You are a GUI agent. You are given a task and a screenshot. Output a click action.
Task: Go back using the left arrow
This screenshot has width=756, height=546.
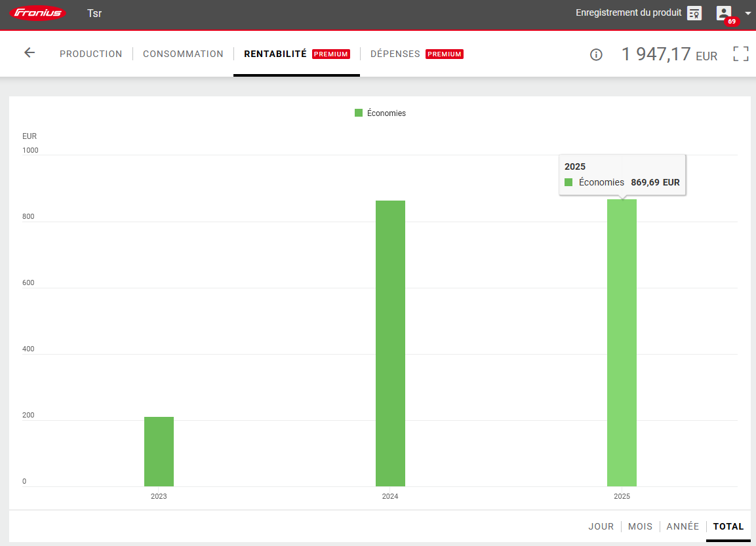[x=30, y=53]
